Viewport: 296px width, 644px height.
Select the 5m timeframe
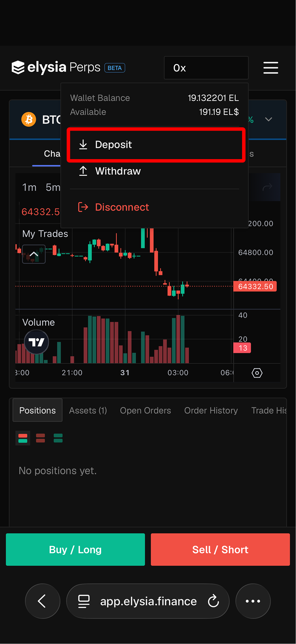tap(53, 187)
